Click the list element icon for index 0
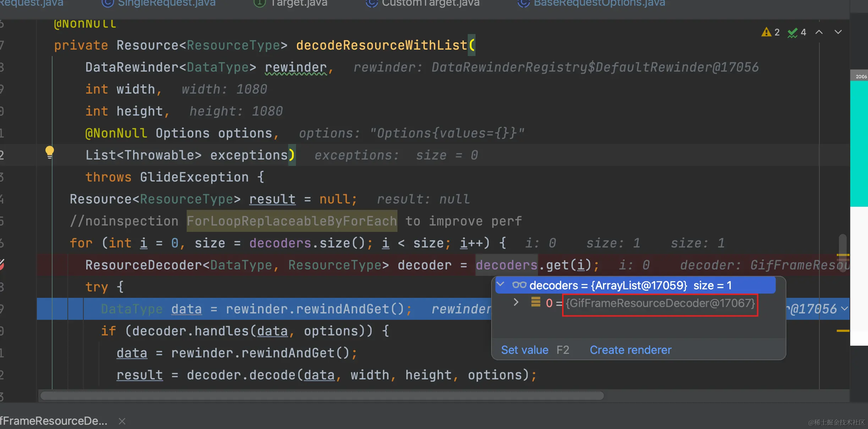This screenshot has height=429, width=868. tap(535, 302)
